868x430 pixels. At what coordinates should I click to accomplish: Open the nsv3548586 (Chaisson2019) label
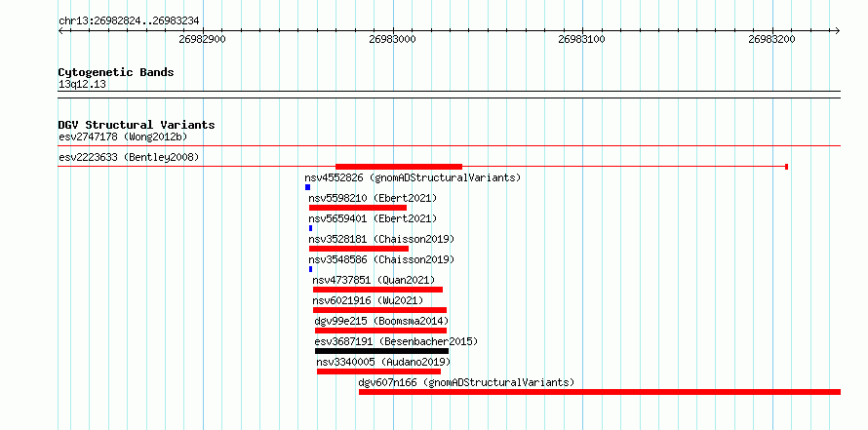click(381, 259)
